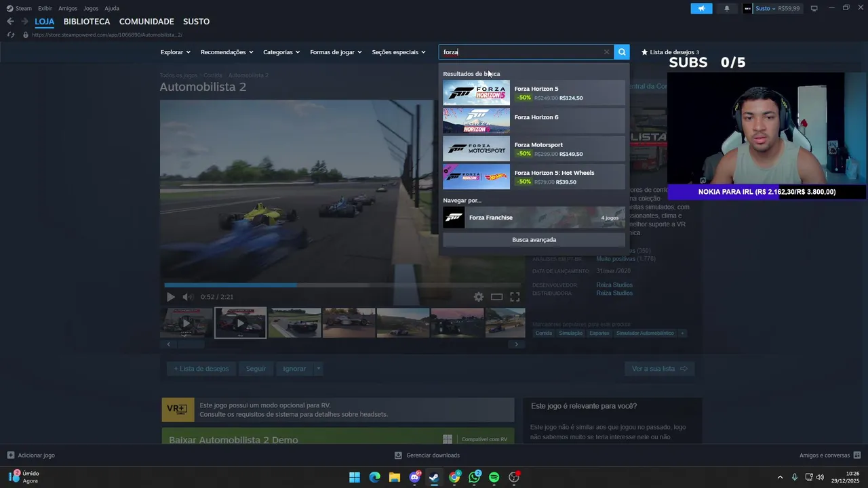Screen dimensions: 868x488
Task: Enter fullscreen on the video player
Action: (x=515, y=297)
